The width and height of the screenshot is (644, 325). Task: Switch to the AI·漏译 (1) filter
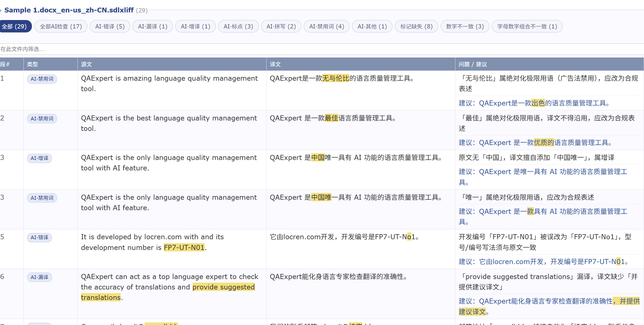(153, 27)
